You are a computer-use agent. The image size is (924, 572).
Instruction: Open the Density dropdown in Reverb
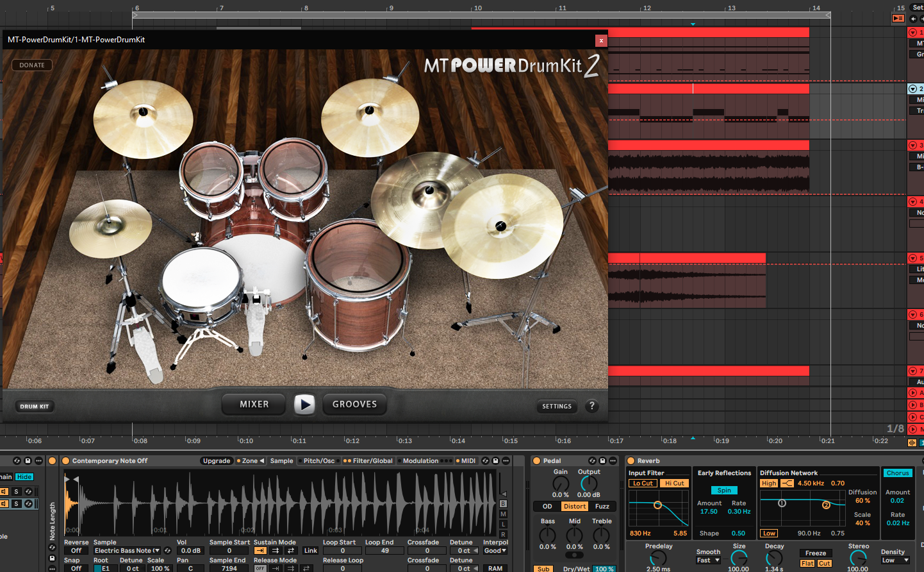[x=895, y=560]
